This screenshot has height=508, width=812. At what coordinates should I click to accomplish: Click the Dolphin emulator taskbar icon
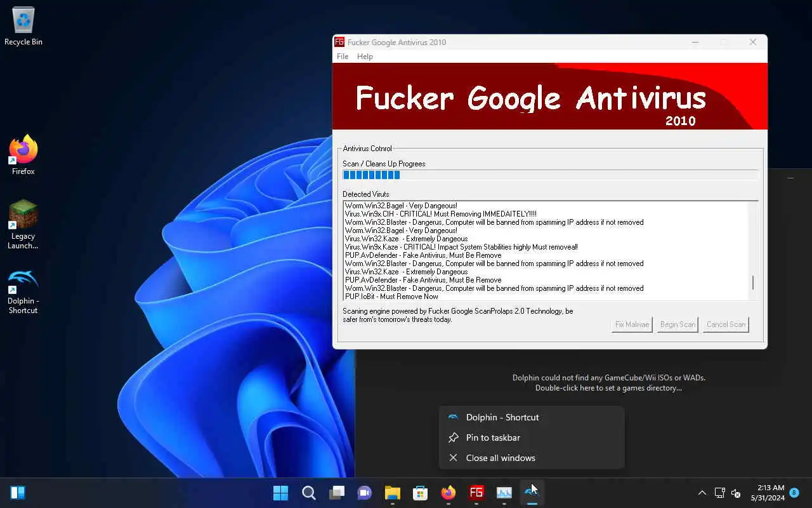coord(532,493)
